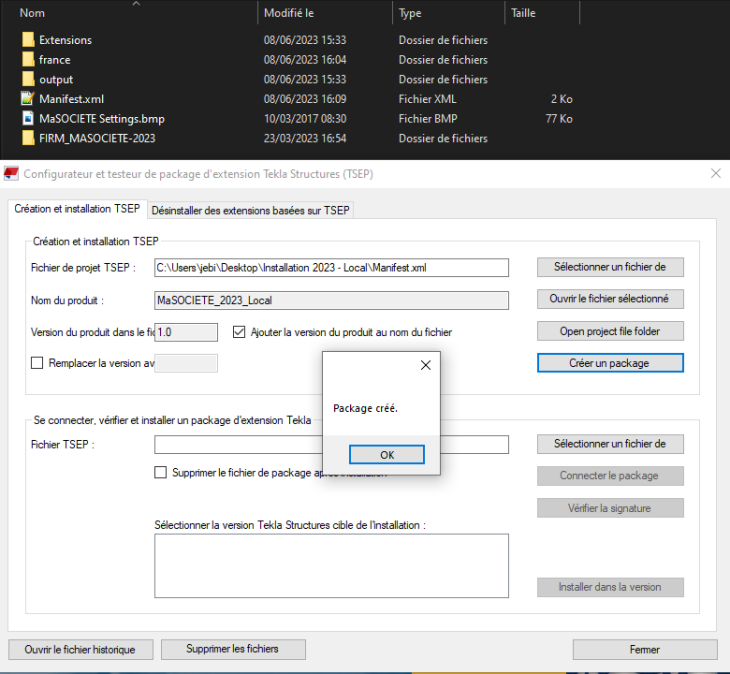Close the Package créé message box

point(425,366)
